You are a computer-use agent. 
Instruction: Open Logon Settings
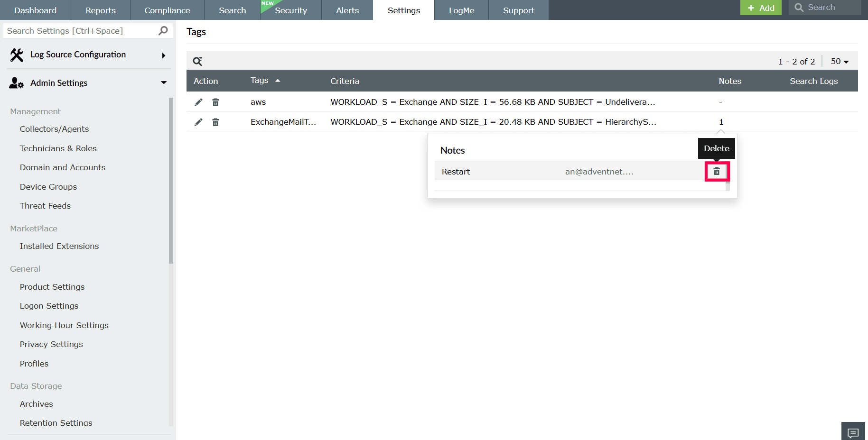(x=49, y=306)
